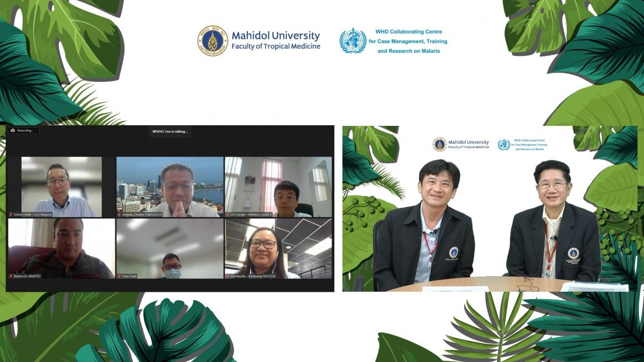Click the muted mic icon beside Angola Osamu TAKAHASHI

point(119,214)
